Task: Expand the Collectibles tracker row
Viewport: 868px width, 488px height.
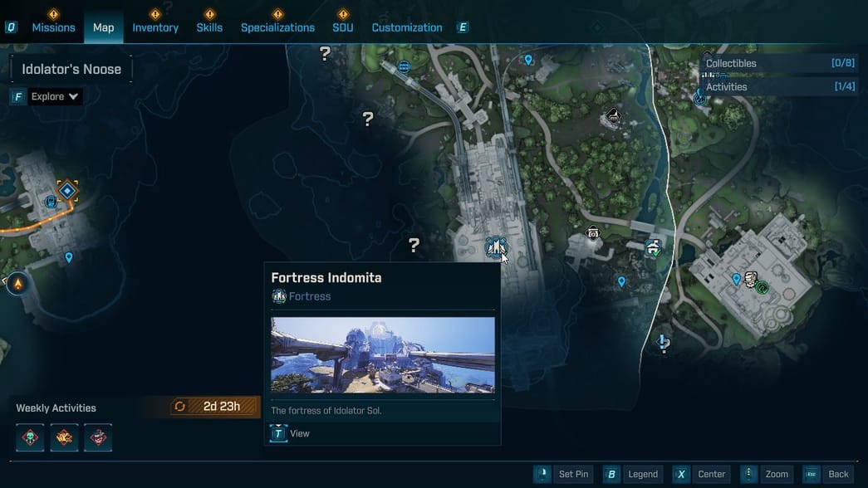Action: [779, 63]
